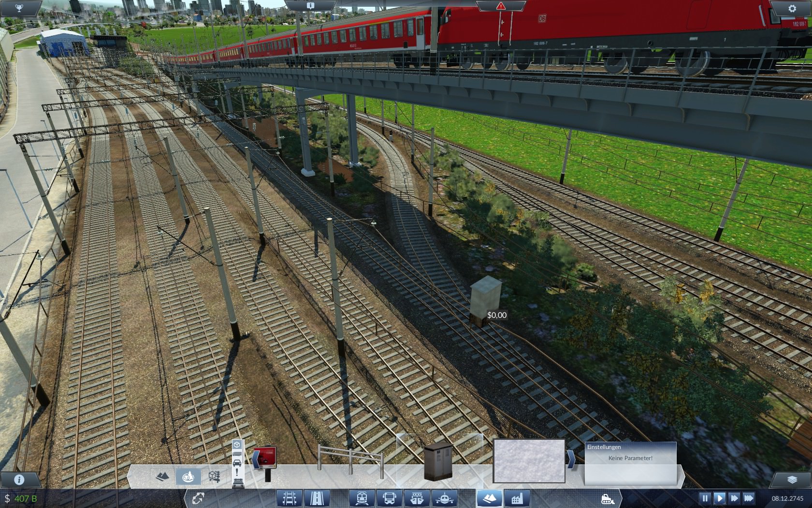
Task: Select the cube asset category filter
Action: (x=237, y=444)
